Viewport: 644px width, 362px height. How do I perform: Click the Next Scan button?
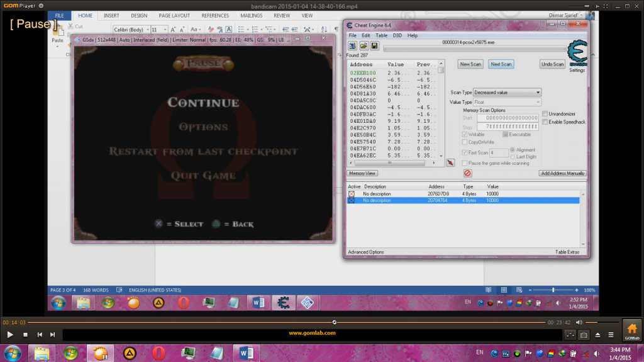coord(501,64)
